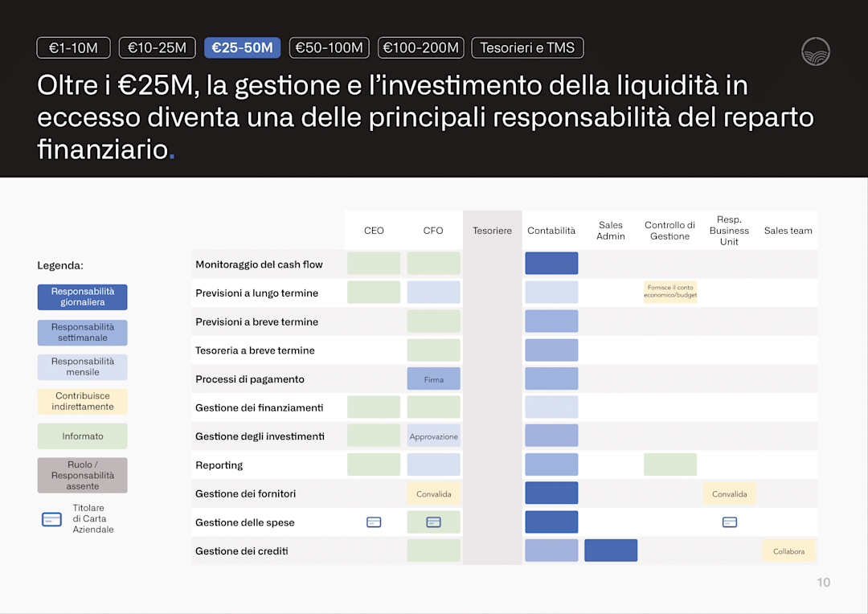868x614 pixels.
Task: Open the €100-200M tab
Action: pyautogui.click(x=420, y=47)
